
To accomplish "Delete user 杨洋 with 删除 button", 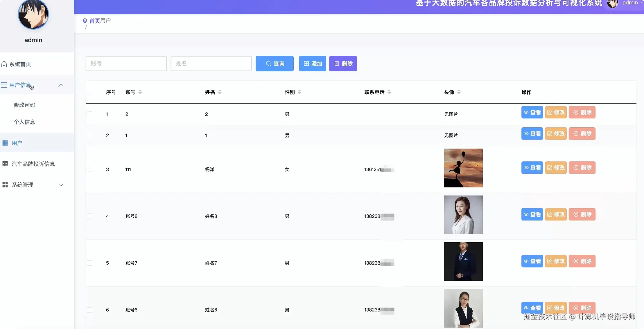I will coord(582,168).
